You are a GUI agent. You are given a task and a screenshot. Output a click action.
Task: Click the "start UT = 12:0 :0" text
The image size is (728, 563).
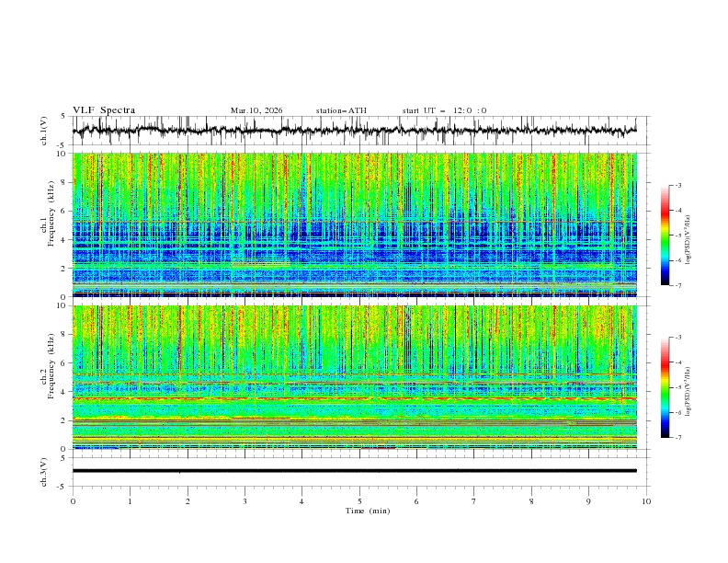[x=444, y=110]
